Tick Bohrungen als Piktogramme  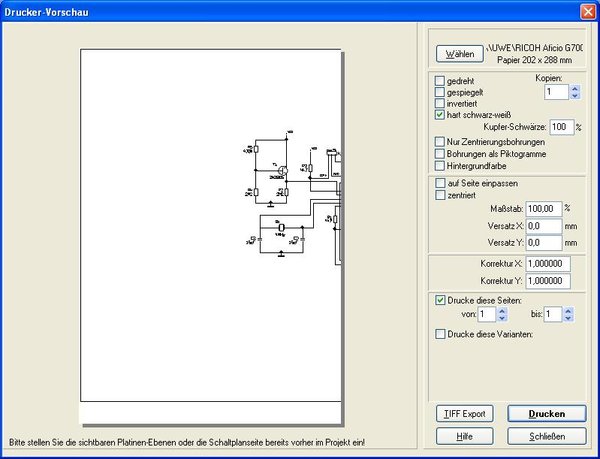tap(440, 154)
